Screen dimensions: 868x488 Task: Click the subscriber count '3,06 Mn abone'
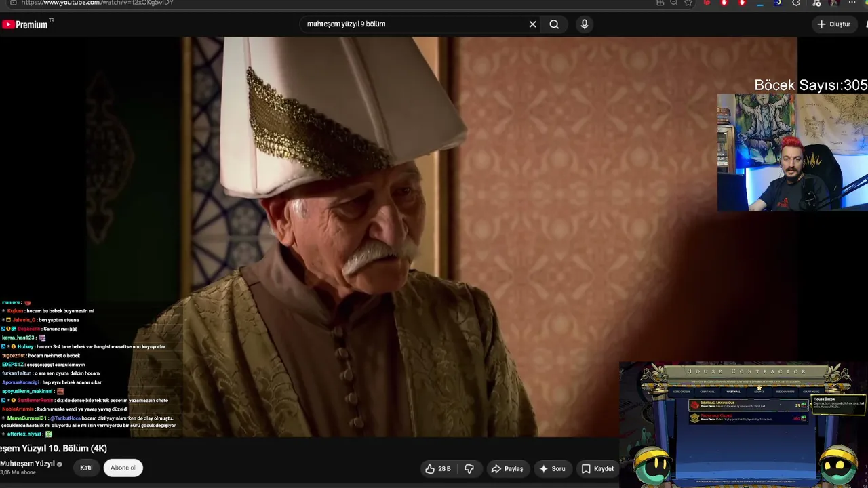click(18, 472)
